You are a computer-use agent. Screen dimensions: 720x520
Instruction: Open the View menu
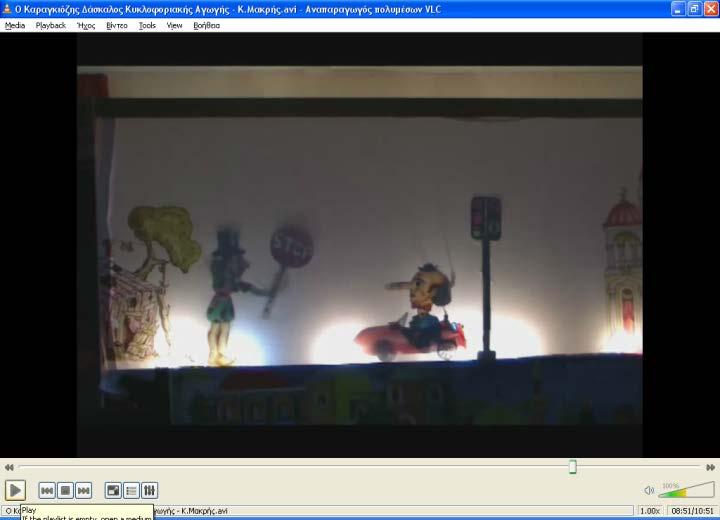(174, 26)
